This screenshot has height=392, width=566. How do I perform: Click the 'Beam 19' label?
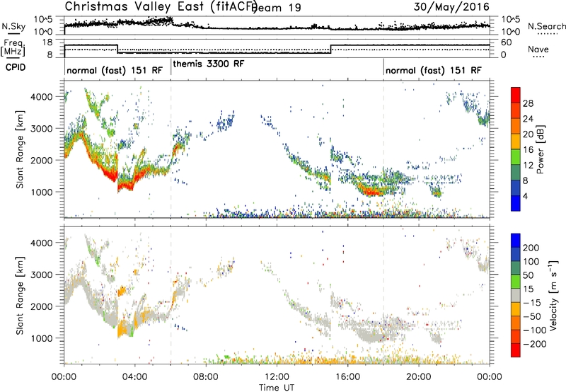point(277,7)
